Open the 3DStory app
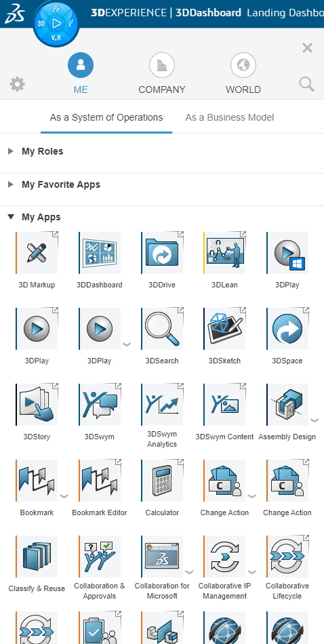The width and height of the screenshot is (324, 644). (x=37, y=405)
